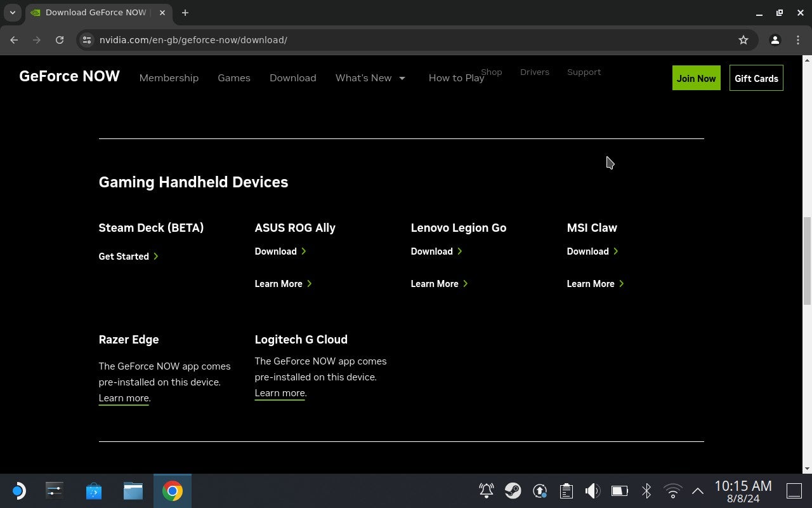Open Steam from the system tray
The image size is (812, 508).
click(513, 490)
